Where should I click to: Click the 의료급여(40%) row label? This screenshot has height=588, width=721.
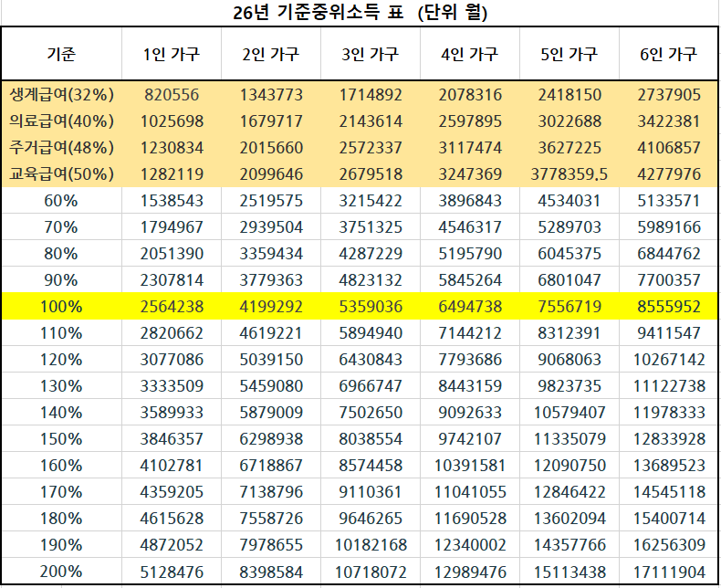[x=61, y=121]
